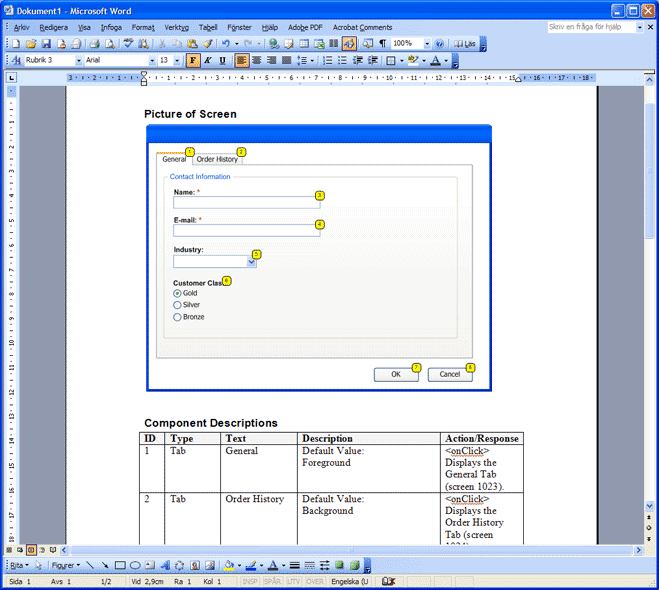
Task: Select the Rectangle shape tool
Action: coord(120,566)
